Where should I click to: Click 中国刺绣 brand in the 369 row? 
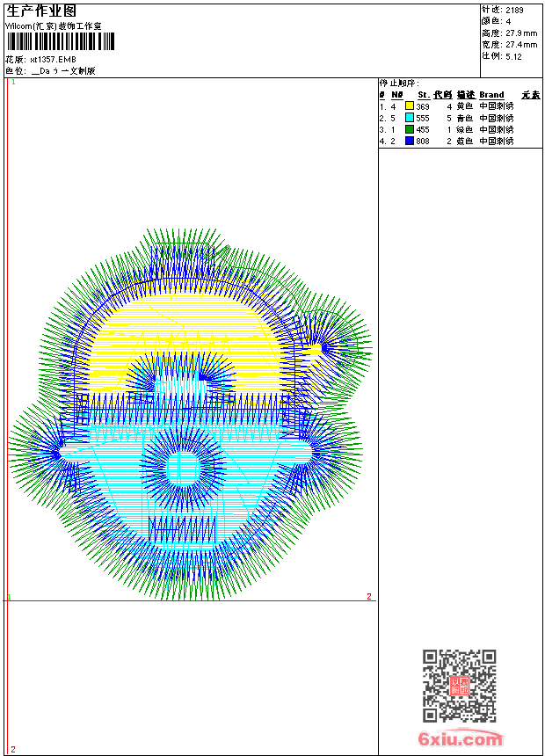497,106
